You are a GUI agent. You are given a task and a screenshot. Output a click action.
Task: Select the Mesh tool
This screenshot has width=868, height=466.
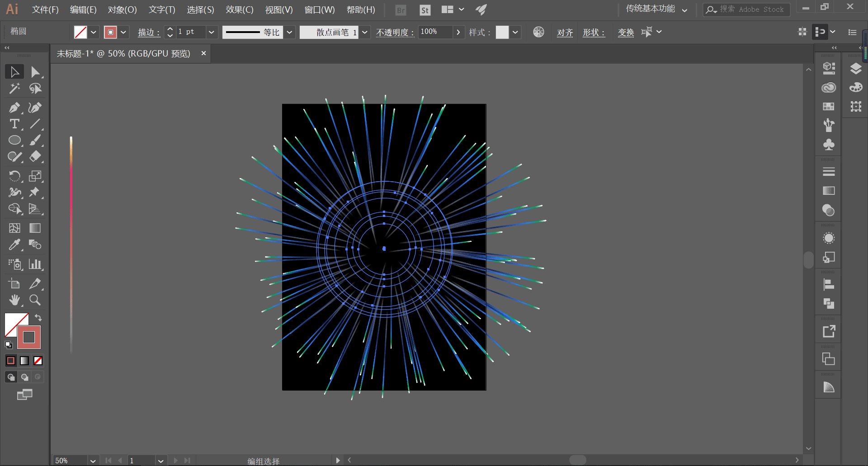pos(14,228)
